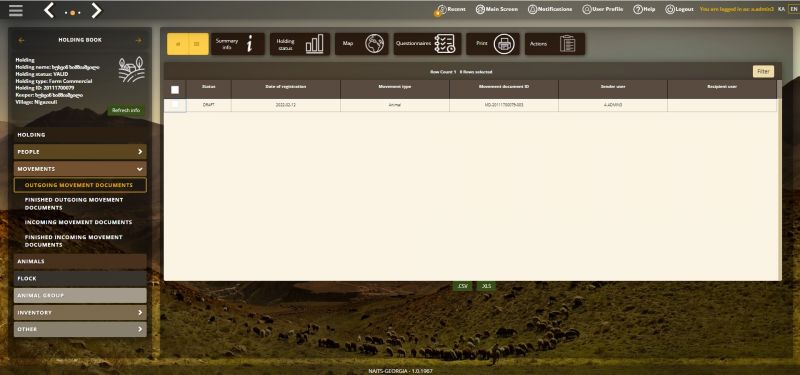Open Incoming Movement Documents
The width and height of the screenshot is (800, 375).
coord(79,222)
